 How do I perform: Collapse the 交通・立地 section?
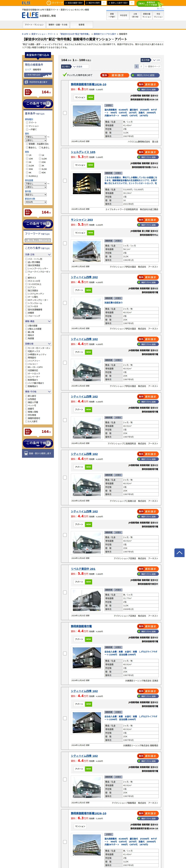tap(38, 254)
